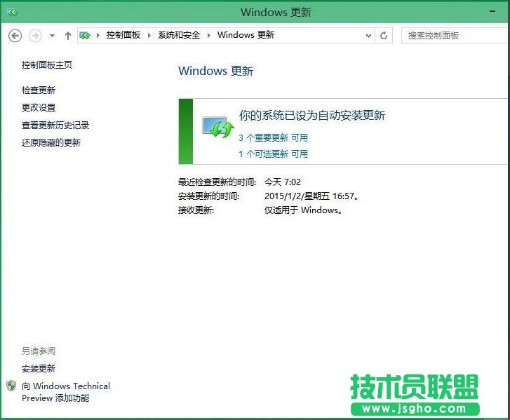Minimize the Windows 更新 window
The width and height of the screenshot is (510, 420).
click(x=492, y=12)
